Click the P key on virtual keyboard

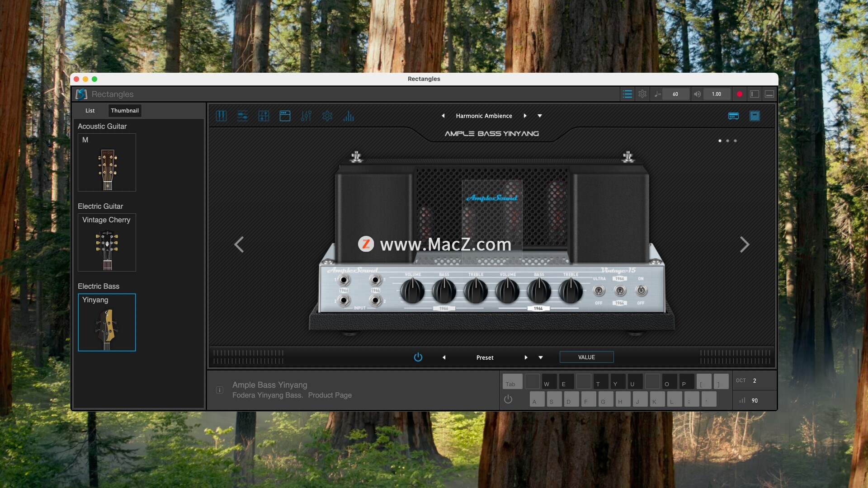(687, 381)
